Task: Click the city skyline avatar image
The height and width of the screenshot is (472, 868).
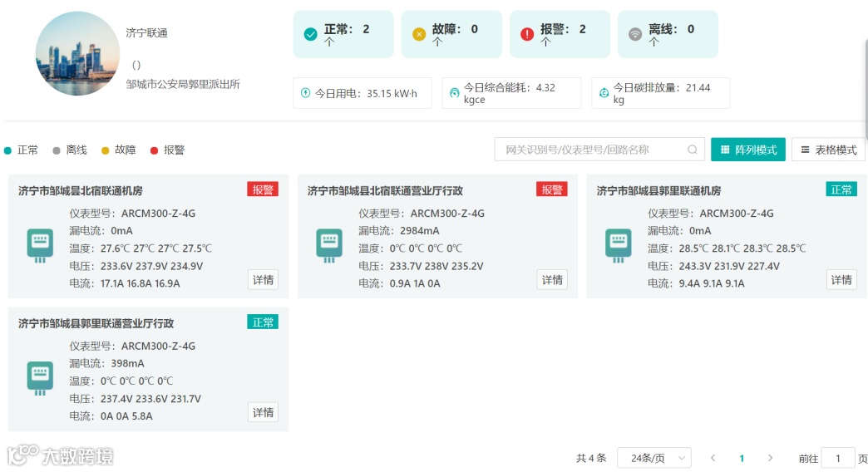Action: click(x=77, y=54)
